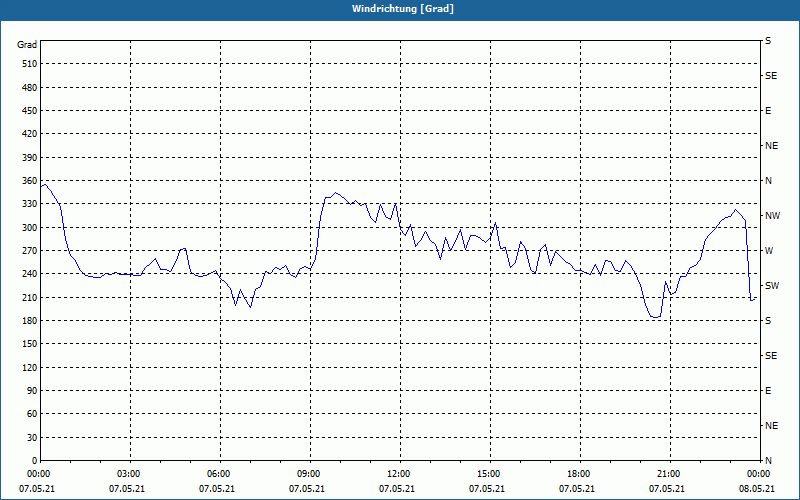Image resolution: width=800 pixels, height=500 pixels.
Task: Select the 480 y-axis value
Action: point(30,88)
